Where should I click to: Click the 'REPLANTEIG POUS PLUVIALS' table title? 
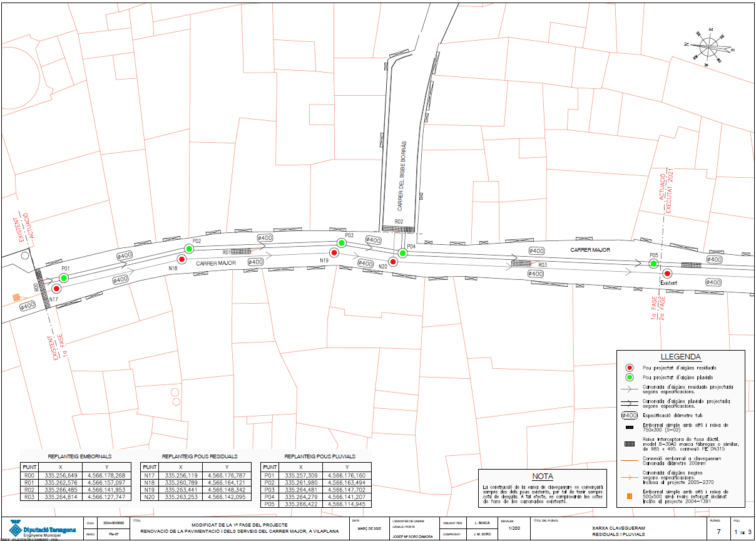point(320,456)
